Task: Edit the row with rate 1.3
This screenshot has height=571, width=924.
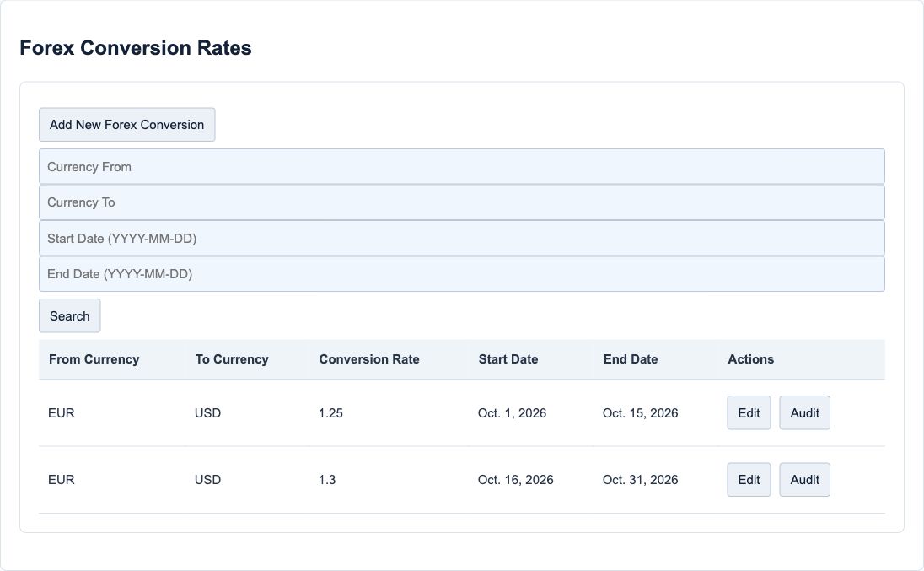Action: (749, 480)
